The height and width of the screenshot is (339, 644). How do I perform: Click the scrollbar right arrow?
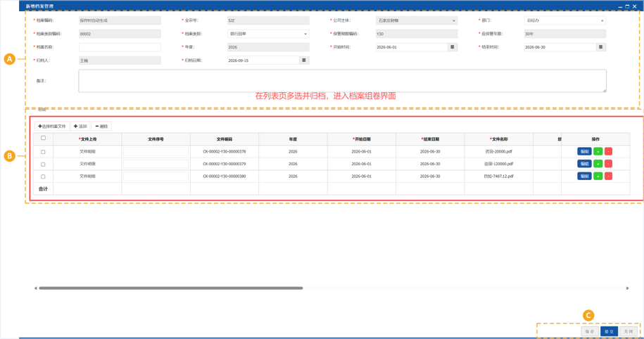tap(628, 288)
